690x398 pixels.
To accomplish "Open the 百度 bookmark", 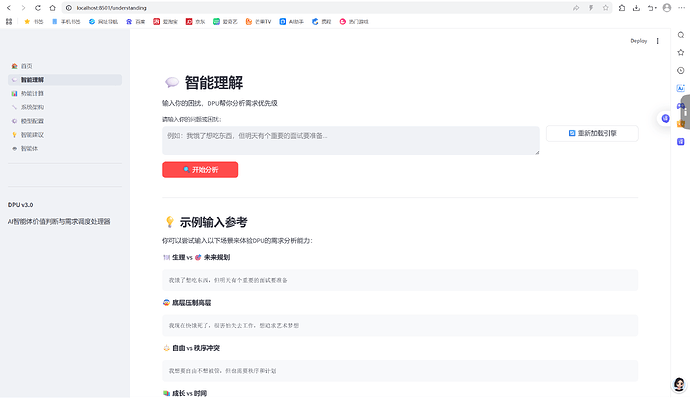I will (x=136, y=22).
